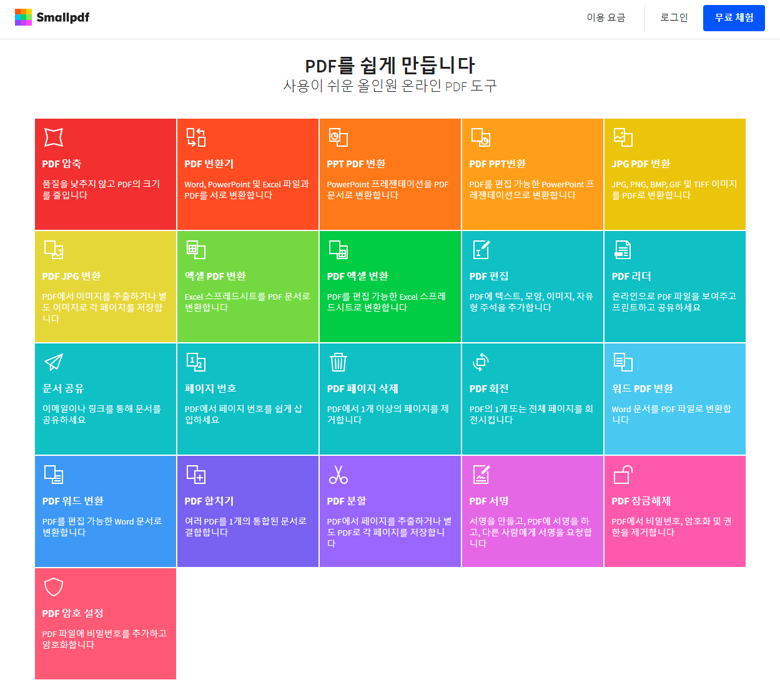Screen dimensions: 780x700
Task: Click the PDF 회전 rotate icon
Action: click(481, 362)
